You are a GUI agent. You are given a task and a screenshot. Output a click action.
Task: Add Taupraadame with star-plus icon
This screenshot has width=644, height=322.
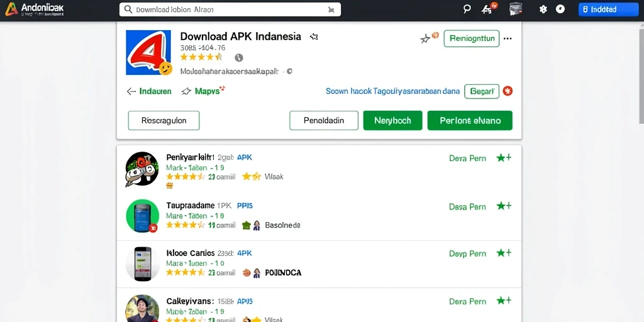point(504,206)
